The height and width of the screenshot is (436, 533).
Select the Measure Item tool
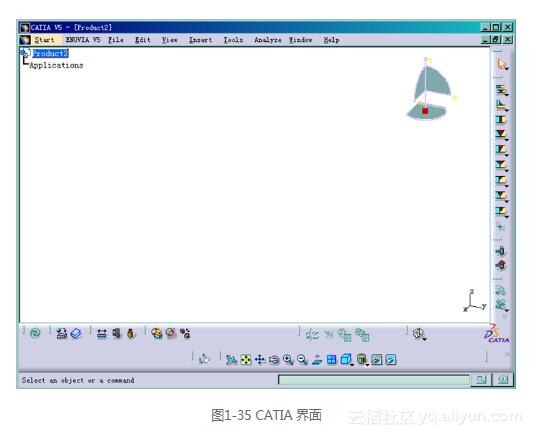[117, 334]
